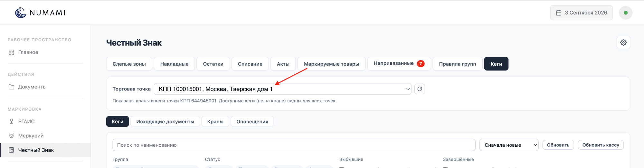The width and height of the screenshot is (644, 168).
Task: Open Меркурий in sidebar
Action: (45, 136)
